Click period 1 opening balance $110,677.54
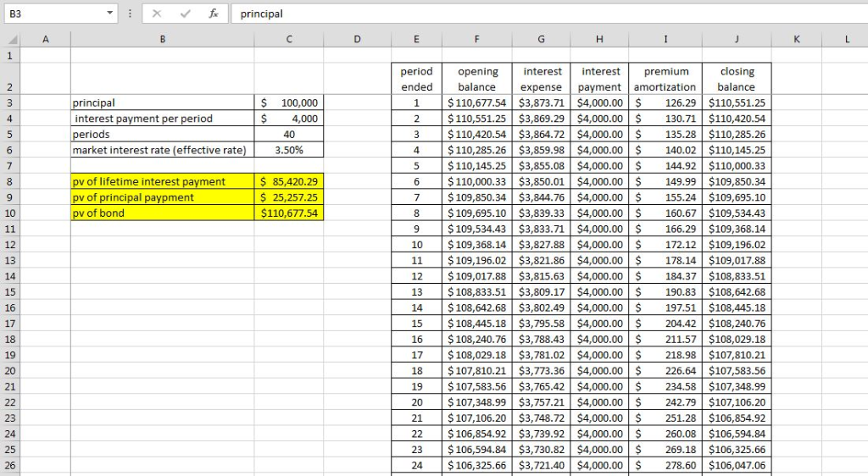 pos(476,102)
